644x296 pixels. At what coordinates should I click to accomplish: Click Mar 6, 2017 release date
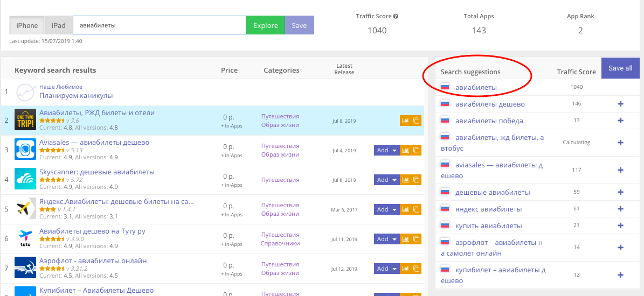click(344, 209)
